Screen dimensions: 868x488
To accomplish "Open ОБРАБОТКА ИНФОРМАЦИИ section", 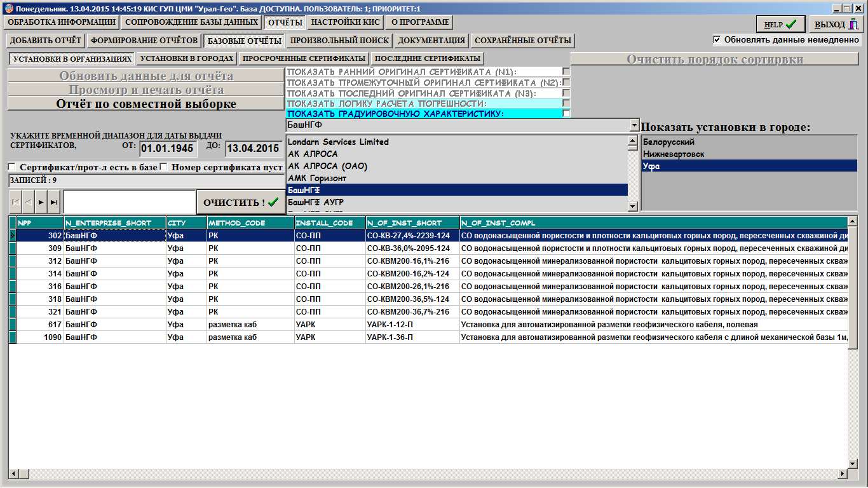I will (62, 22).
